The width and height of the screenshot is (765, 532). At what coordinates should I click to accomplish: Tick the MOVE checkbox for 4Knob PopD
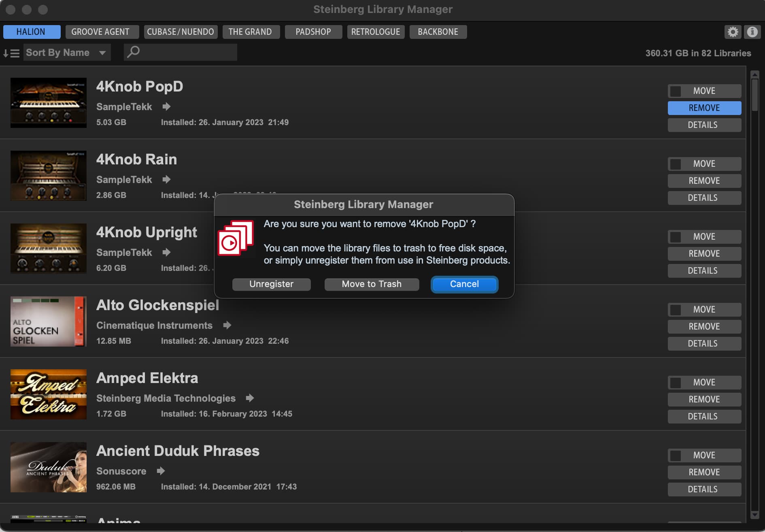[675, 91]
